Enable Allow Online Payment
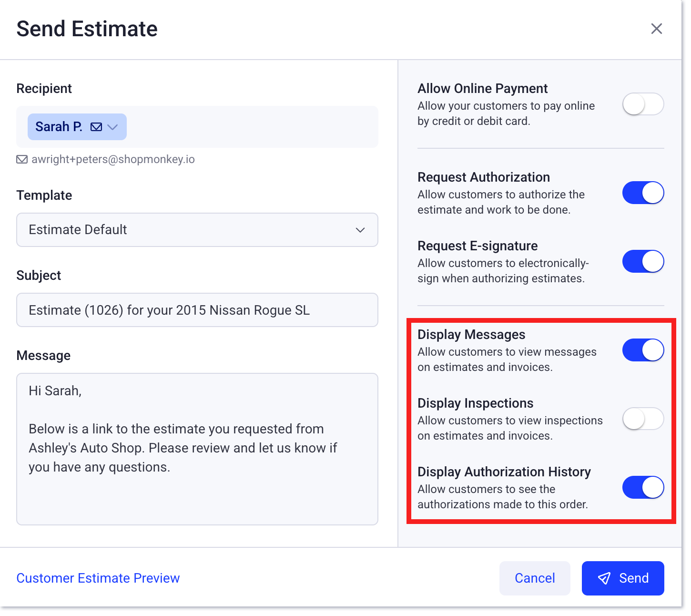Screen dimensions: 691x616 (x=643, y=104)
